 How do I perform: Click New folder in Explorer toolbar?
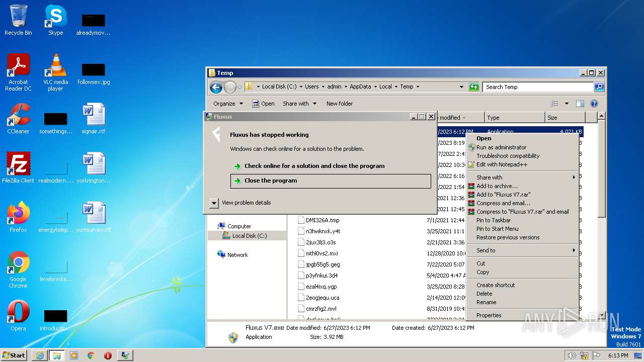(340, 104)
